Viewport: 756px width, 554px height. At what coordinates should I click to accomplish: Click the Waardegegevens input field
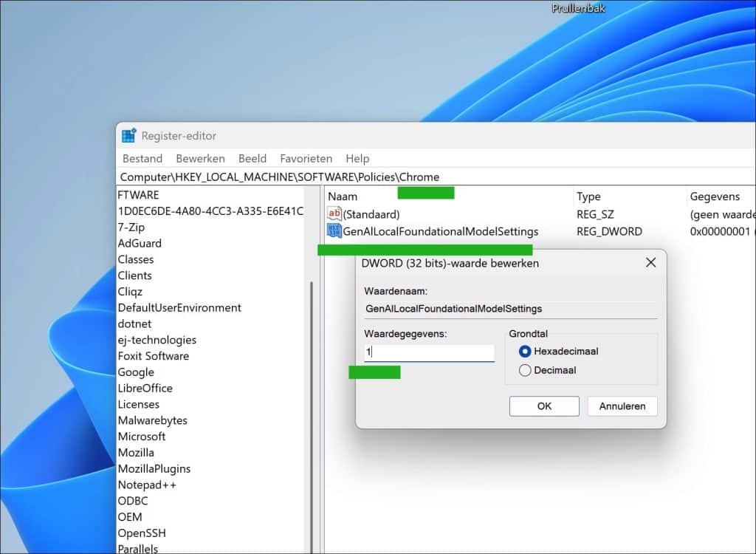[x=429, y=353]
